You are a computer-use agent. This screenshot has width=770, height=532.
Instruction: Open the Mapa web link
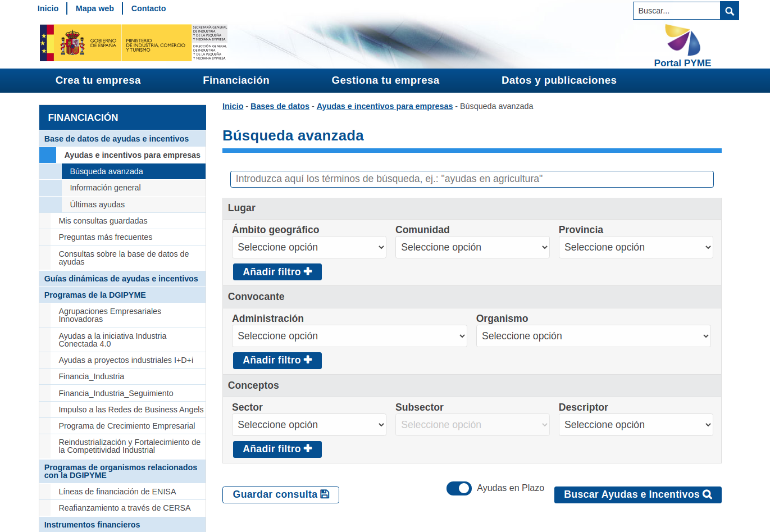pos(94,8)
